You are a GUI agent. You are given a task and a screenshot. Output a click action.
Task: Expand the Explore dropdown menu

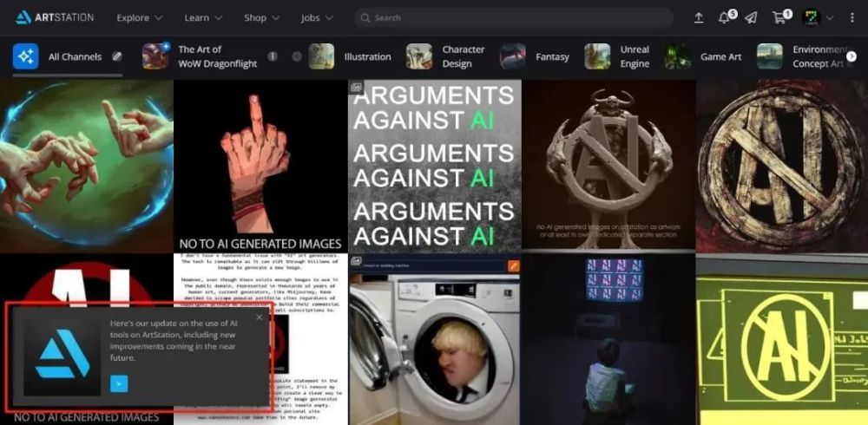pyautogui.click(x=140, y=17)
